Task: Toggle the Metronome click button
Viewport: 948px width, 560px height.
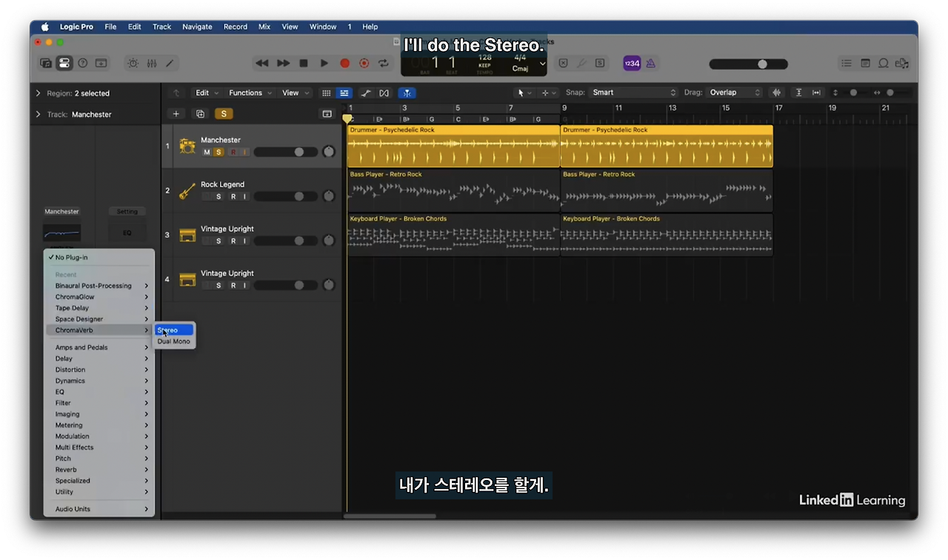Action: (650, 64)
